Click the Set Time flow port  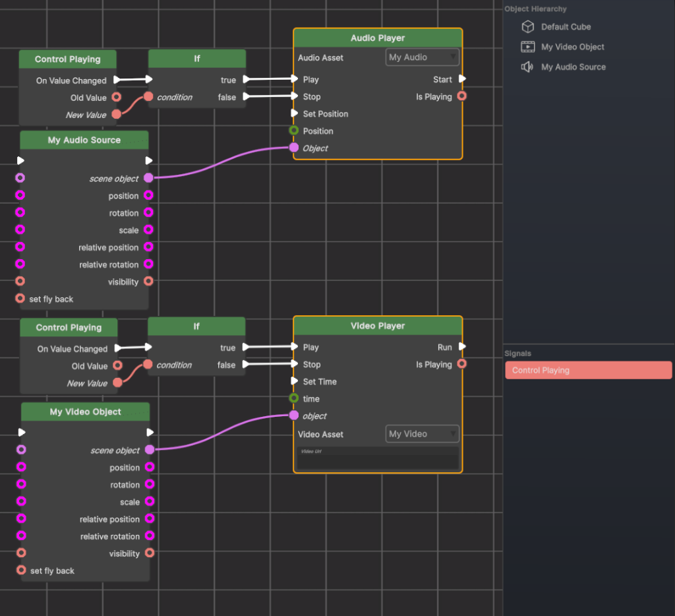(295, 381)
